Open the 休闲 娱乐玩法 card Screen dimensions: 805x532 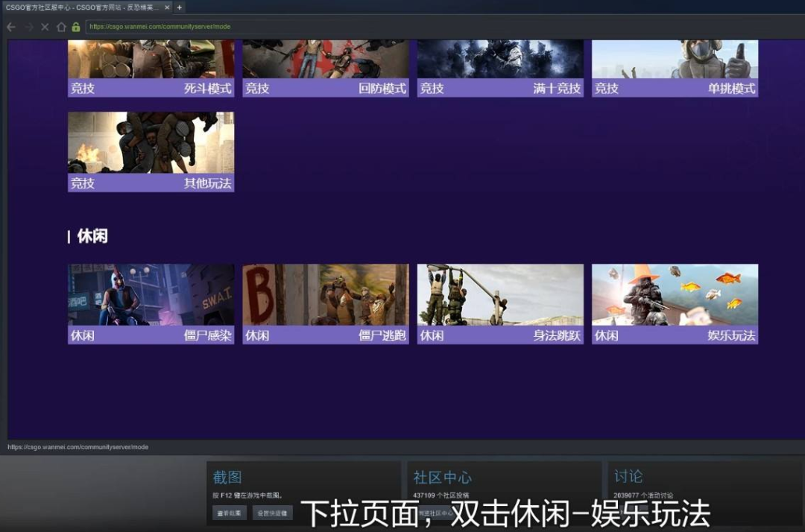(x=675, y=304)
